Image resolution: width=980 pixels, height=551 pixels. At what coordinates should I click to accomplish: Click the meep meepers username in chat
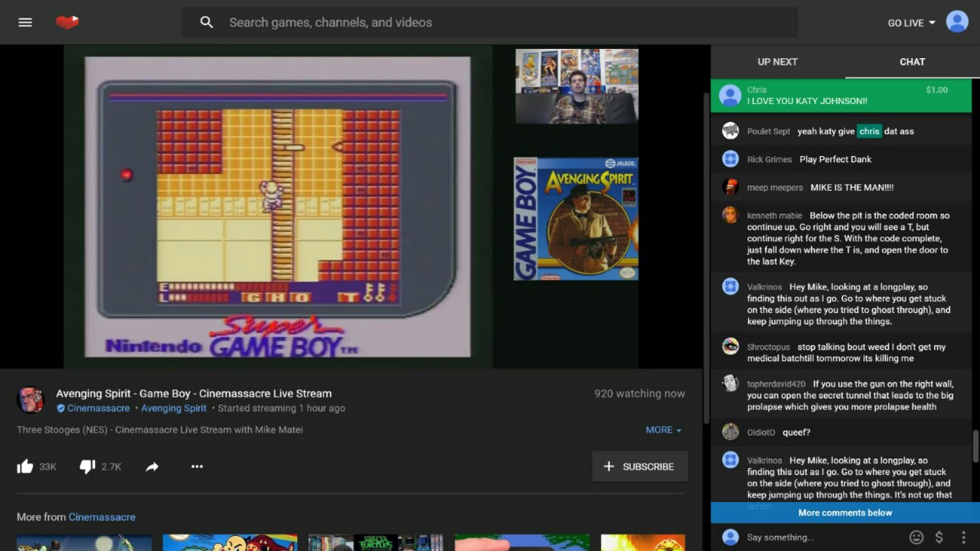coord(775,187)
